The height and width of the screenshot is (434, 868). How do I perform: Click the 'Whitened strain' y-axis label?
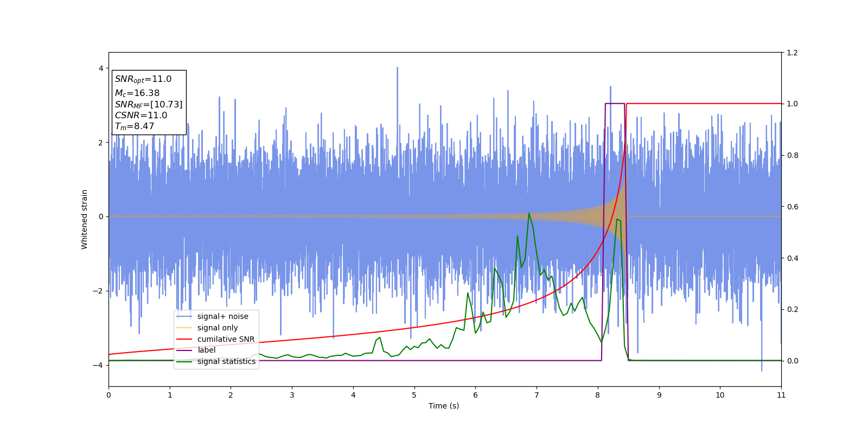[85, 219]
